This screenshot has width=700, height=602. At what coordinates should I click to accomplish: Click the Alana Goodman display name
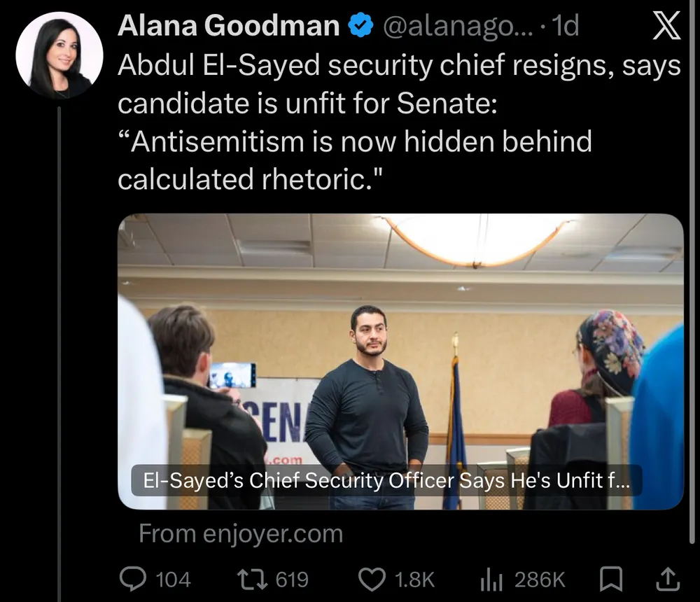point(229,27)
